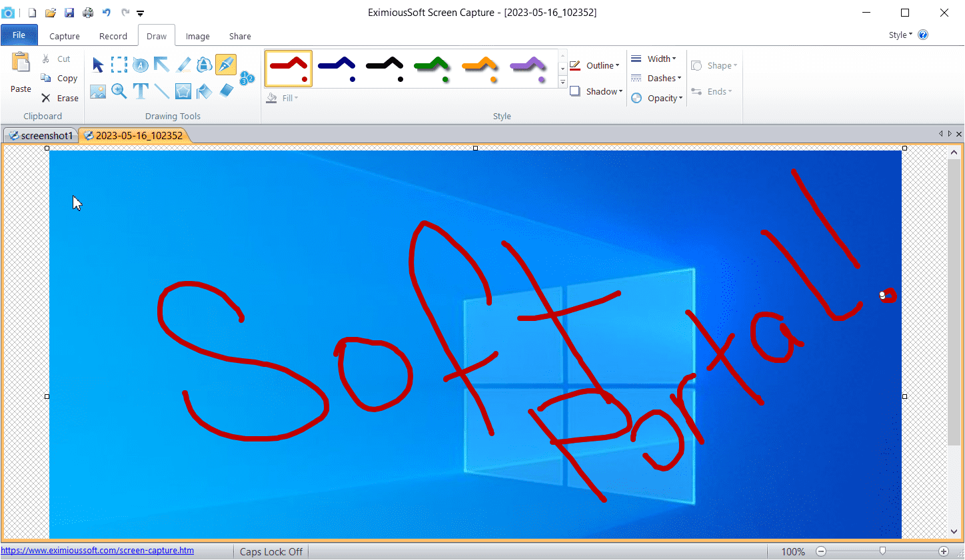Choose the Text tool

click(x=141, y=91)
